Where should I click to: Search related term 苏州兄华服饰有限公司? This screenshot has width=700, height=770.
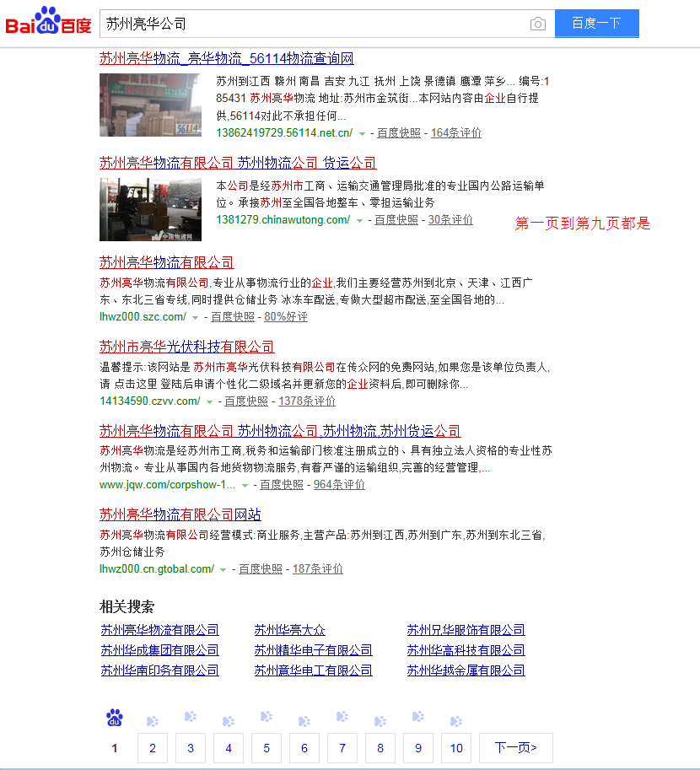click(x=466, y=630)
